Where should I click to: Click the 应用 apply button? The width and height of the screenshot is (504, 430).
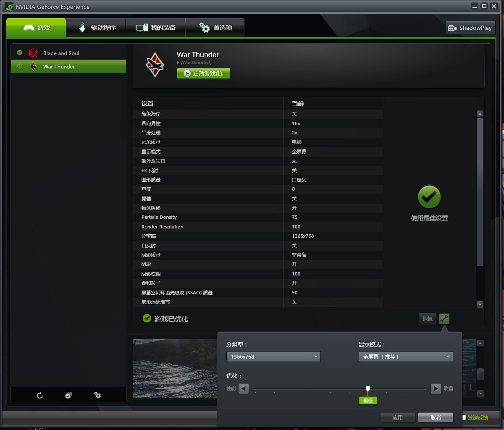click(x=398, y=417)
